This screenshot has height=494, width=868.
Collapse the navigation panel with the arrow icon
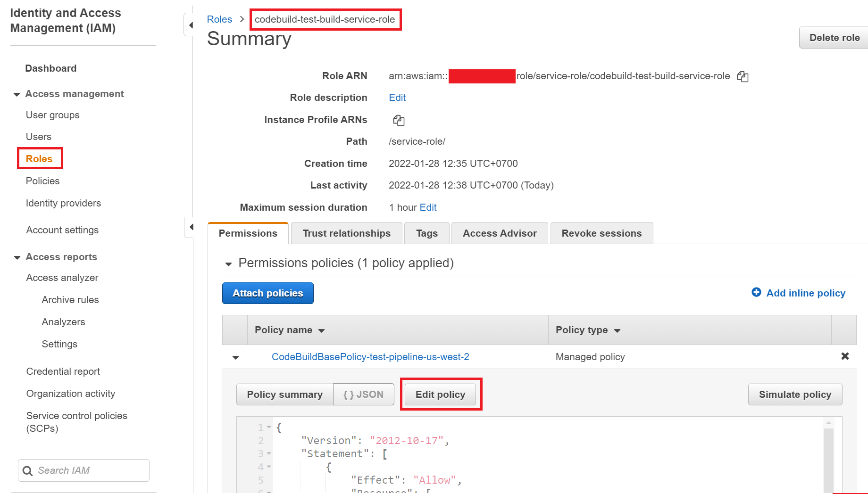(x=191, y=25)
